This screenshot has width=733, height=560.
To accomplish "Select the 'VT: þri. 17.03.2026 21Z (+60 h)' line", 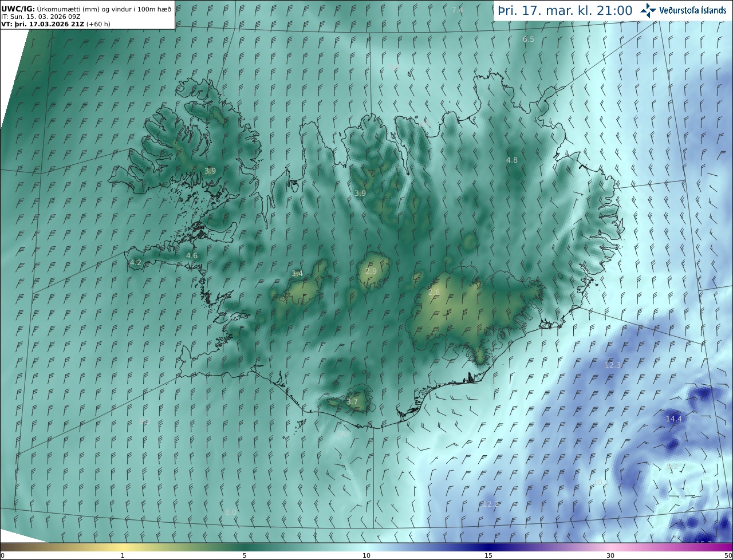I will pyautogui.click(x=56, y=24).
